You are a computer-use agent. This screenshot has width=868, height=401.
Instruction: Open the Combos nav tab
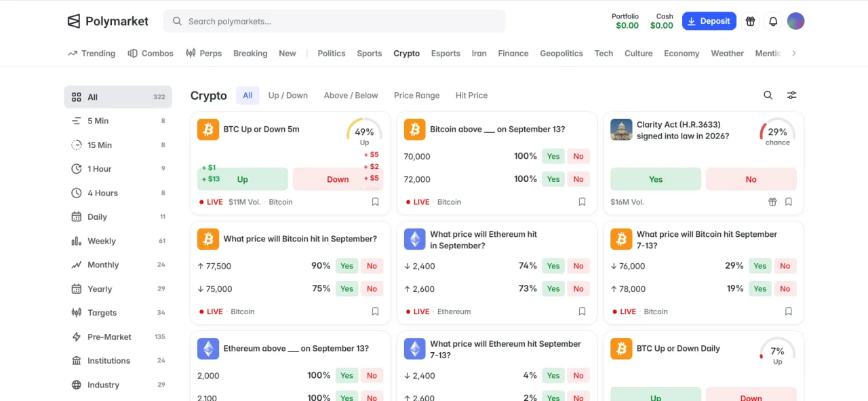click(151, 53)
